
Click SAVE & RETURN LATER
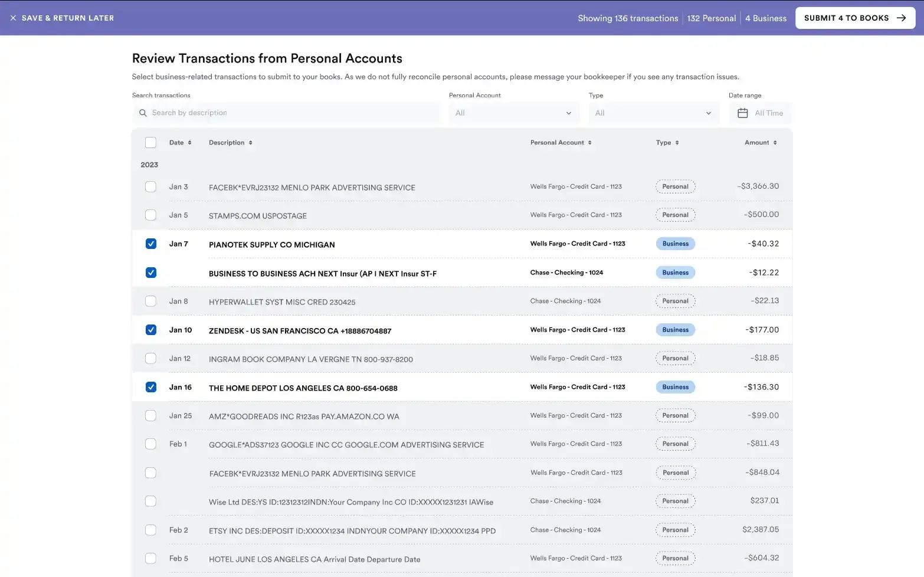pos(67,18)
